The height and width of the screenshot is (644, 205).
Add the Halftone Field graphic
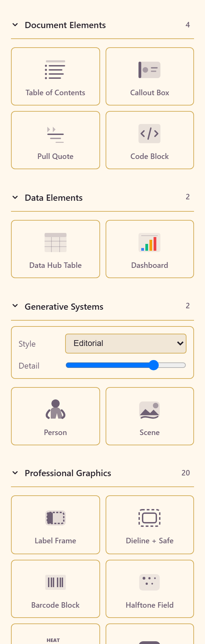coord(150,589)
